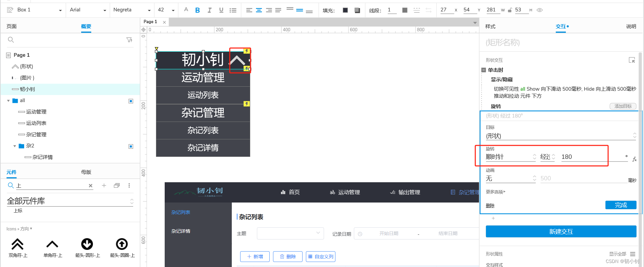The height and width of the screenshot is (267, 644).
Task: Expand 更多选项 more options
Action: [x=495, y=192]
